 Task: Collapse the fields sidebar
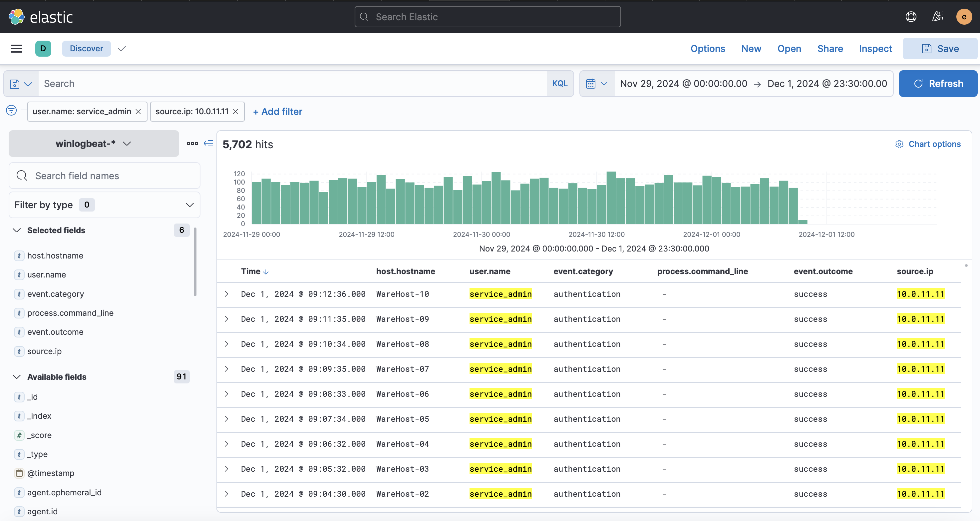point(208,144)
